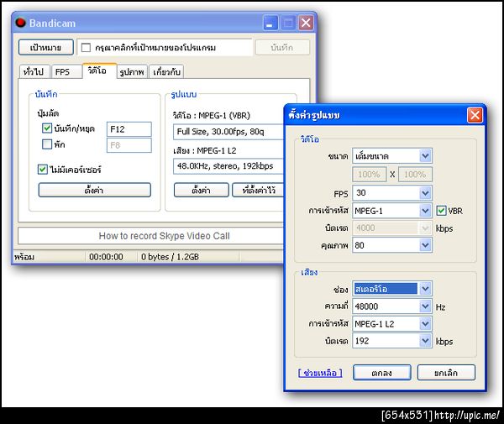
Task: Click the second 100% height field
Action: tap(415, 175)
